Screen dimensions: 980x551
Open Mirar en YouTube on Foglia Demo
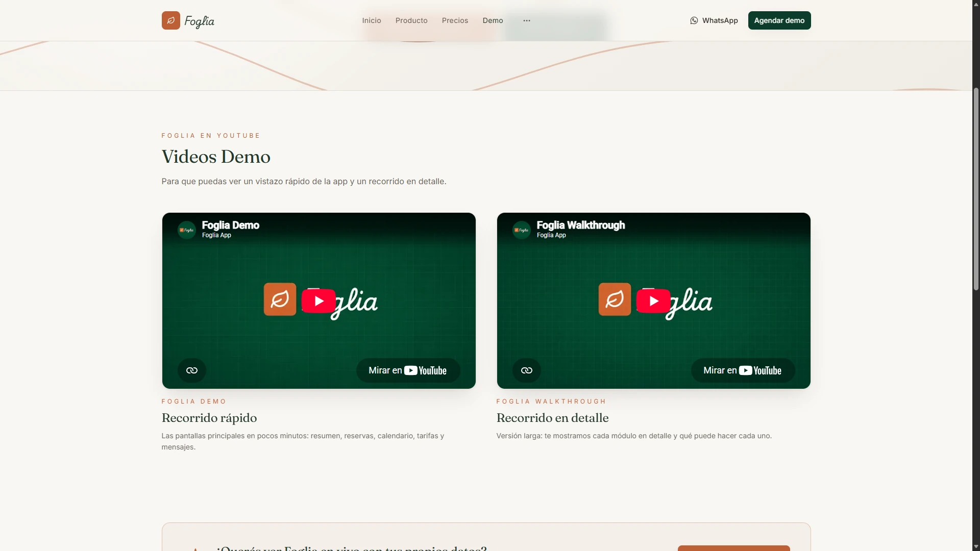coord(408,370)
